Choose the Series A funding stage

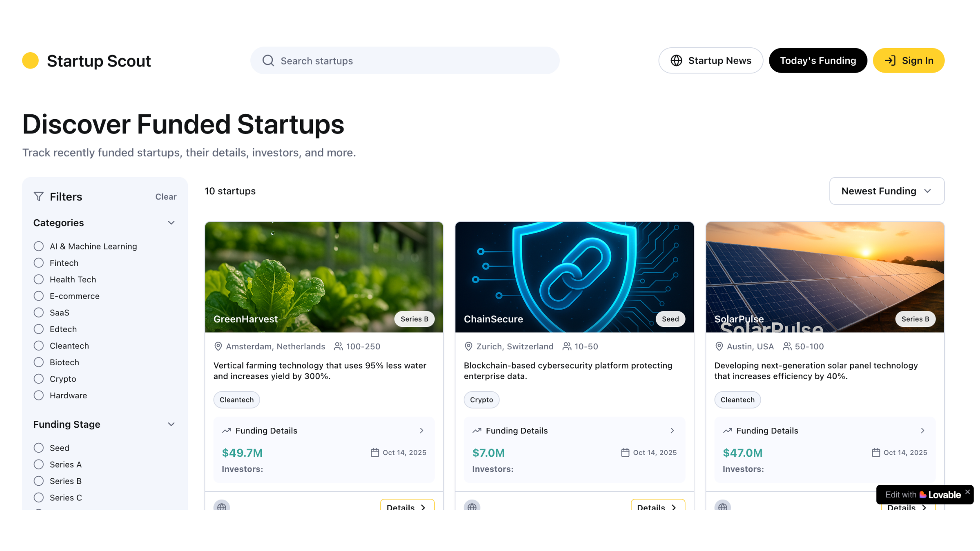click(39, 464)
